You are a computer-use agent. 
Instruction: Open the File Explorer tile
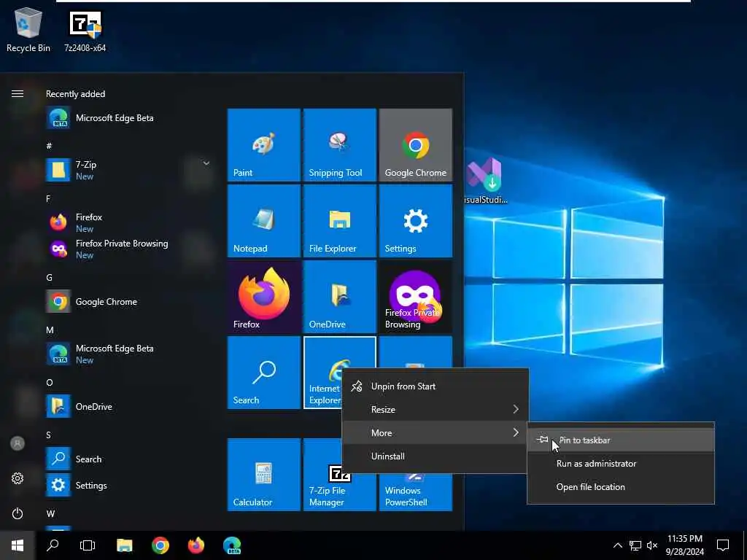click(x=340, y=220)
